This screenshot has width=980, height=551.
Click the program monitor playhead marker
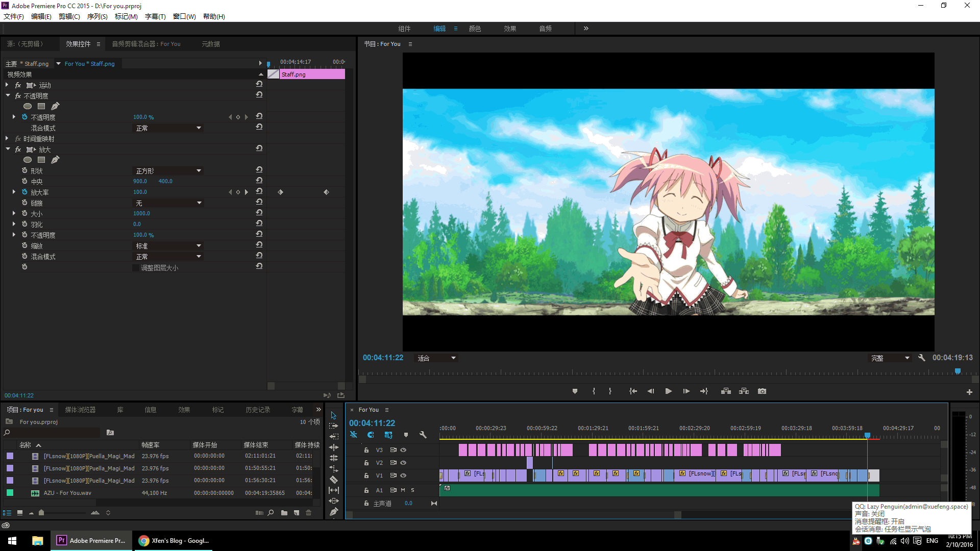coord(958,371)
